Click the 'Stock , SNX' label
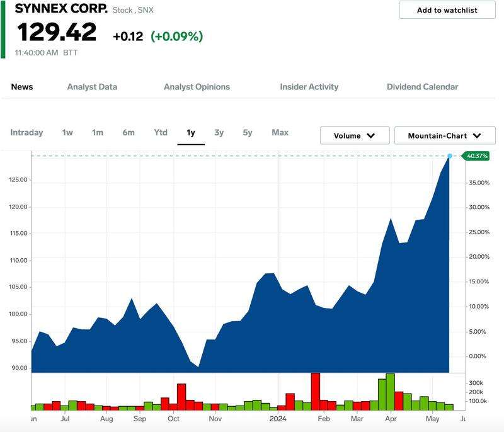The width and height of the screenshot is (504, 432). click(x=133, y=10)
